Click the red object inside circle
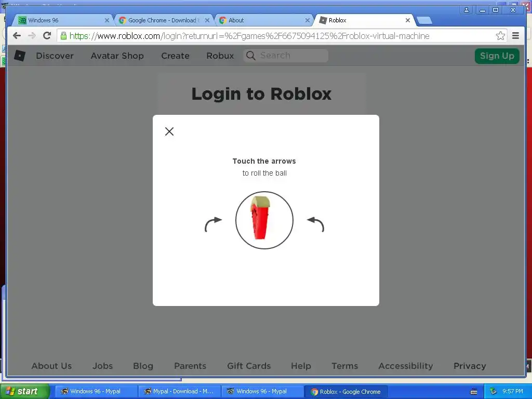The width and height of the screenshot is (532, 399). [260, 218]
